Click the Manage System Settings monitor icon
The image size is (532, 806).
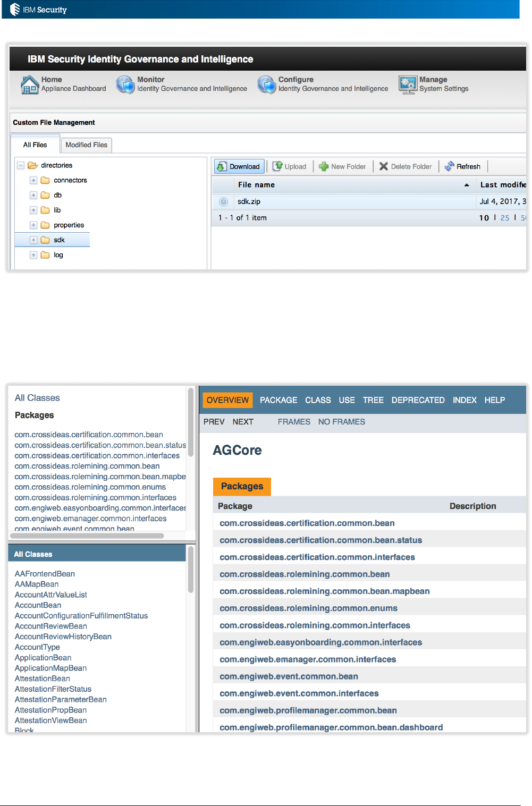tap(408, 84)
